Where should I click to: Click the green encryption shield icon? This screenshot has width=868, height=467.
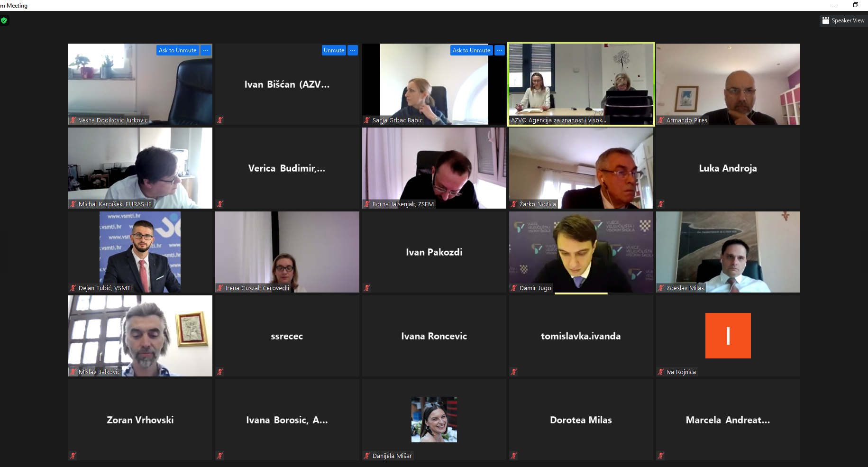pyautogui.click(x=4, y=20)
